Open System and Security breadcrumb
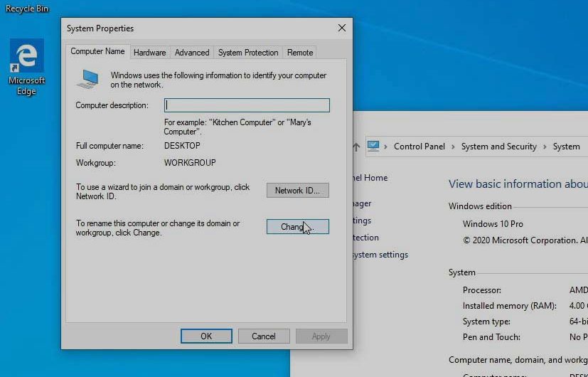 498,147
